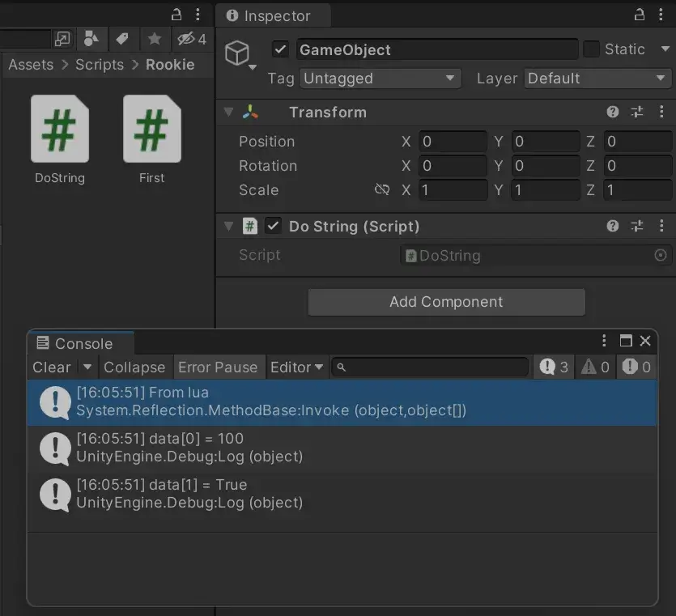Click the Position X value field

pyautogui.click(x=453, y=142)
